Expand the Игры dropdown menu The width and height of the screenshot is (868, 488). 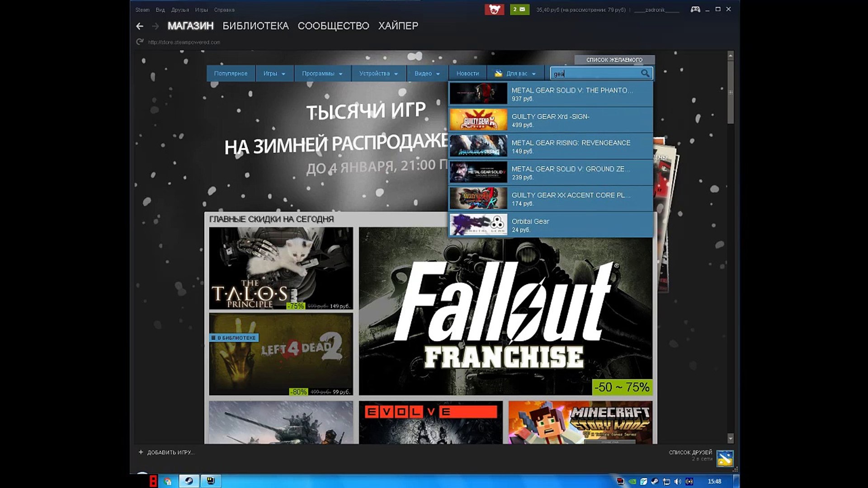pyautogui.click(x=274, y=73)
